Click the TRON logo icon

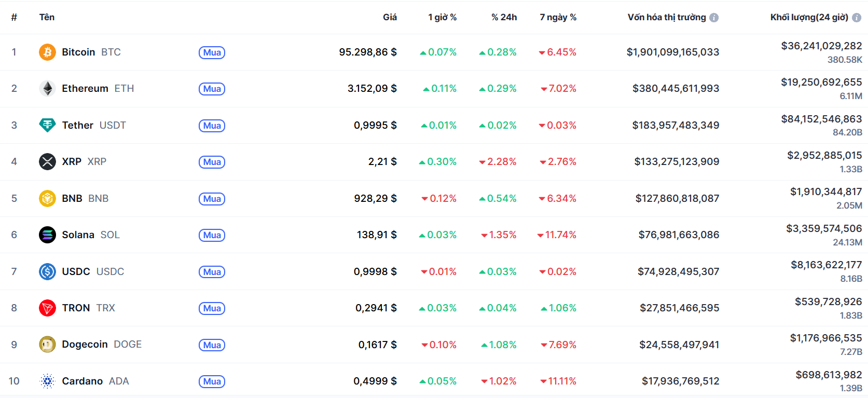click(x=47, y=308)
